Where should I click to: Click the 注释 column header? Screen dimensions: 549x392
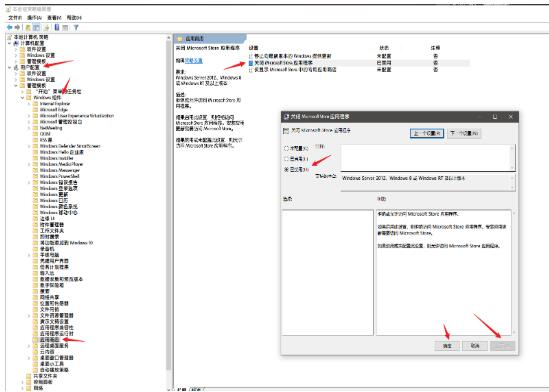tap(435, 48)
